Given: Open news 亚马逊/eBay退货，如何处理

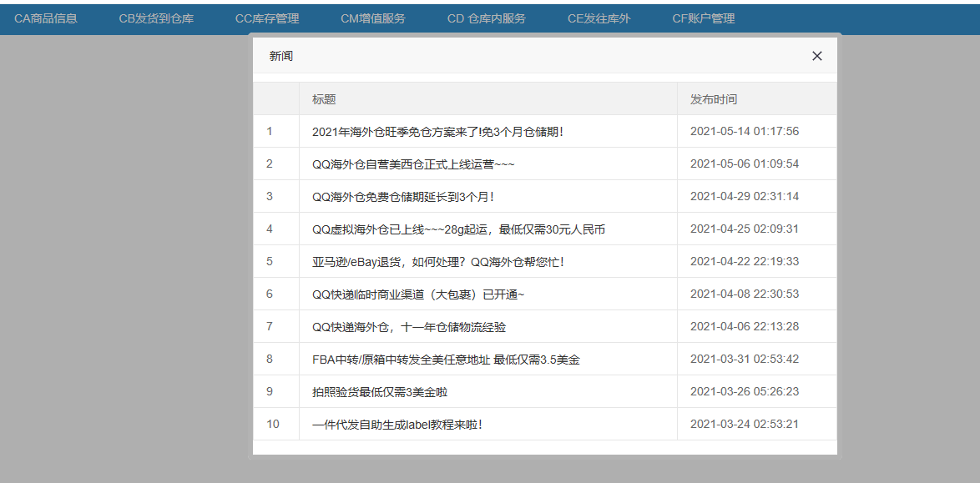Looking at the screenshot, I should pyautogui.click(x=438, y=262).
